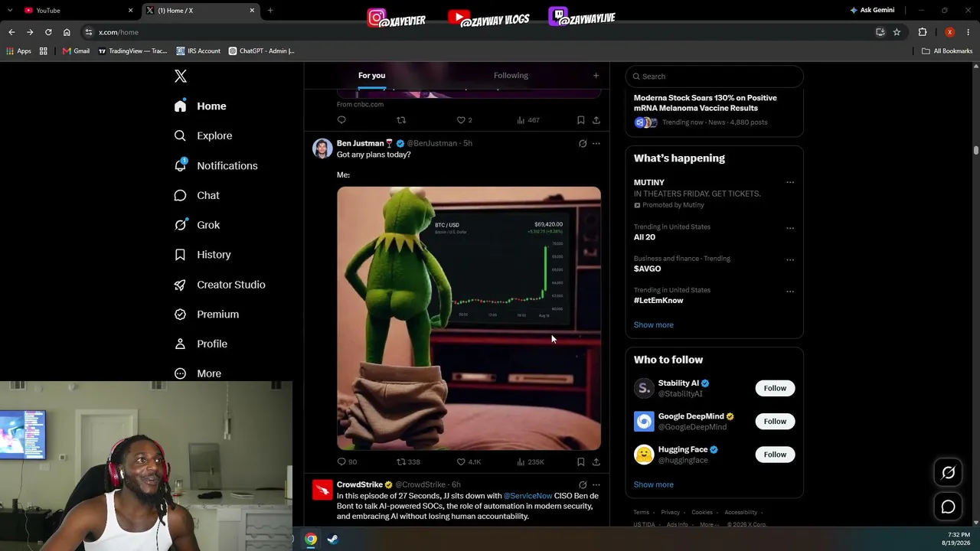980x551 pixels.
Task: Click the X Search input field
Action: tap(714, 77)
